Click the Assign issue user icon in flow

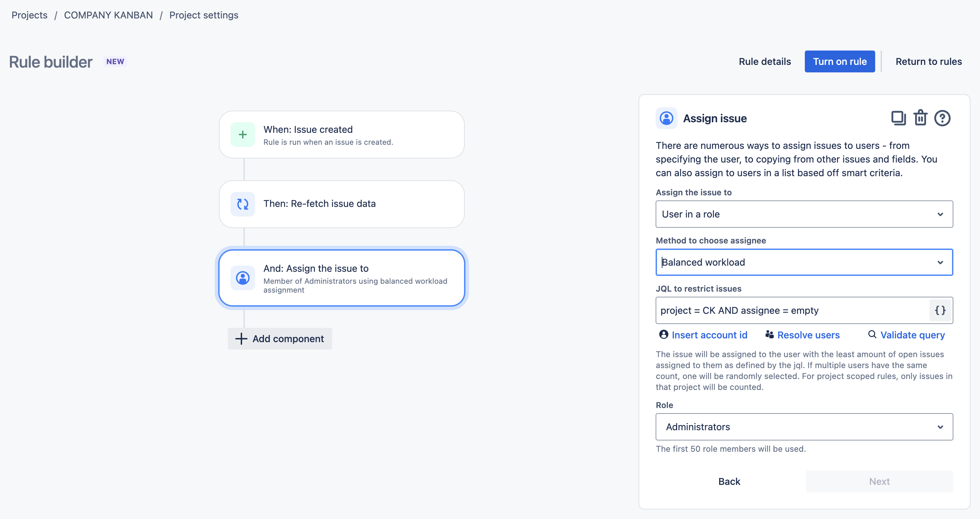point(242,278)
